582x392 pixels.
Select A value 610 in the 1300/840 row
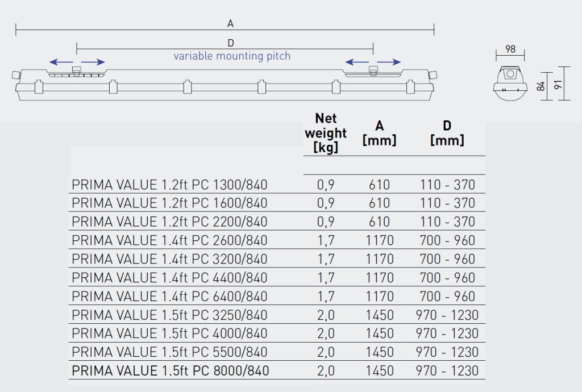[x=379, y=185]
